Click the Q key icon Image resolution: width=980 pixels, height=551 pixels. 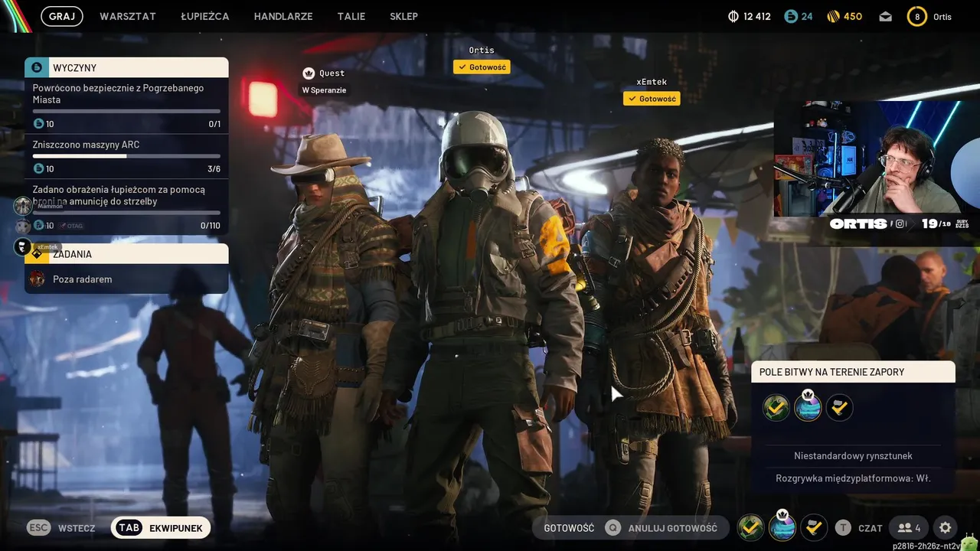(x=612, y=528)
